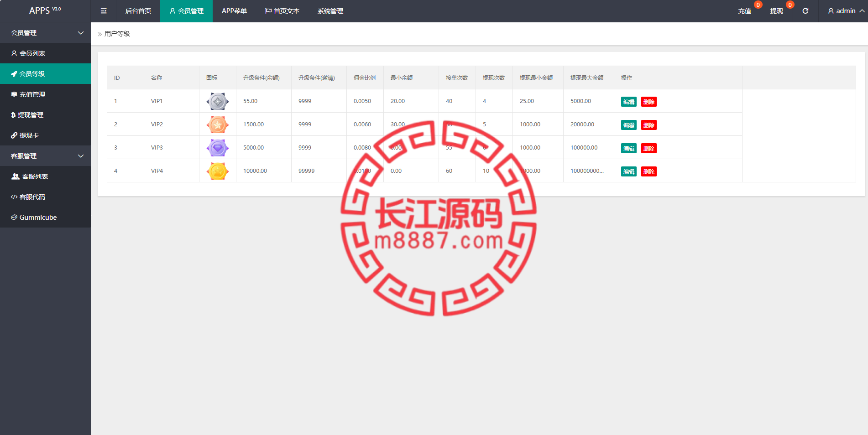Click the VIP1 silver badge icon

pyautogui.click(x=218, y=101)
